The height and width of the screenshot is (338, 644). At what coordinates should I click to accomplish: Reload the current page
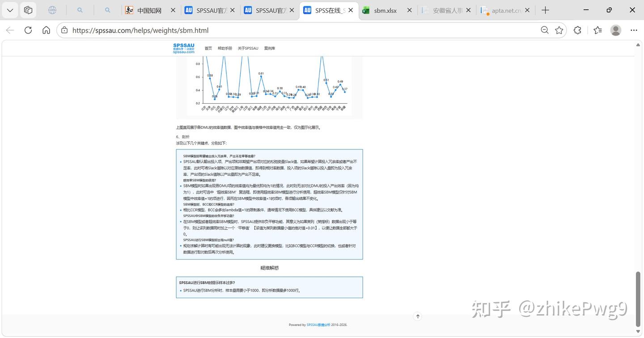tap(28, 30)
